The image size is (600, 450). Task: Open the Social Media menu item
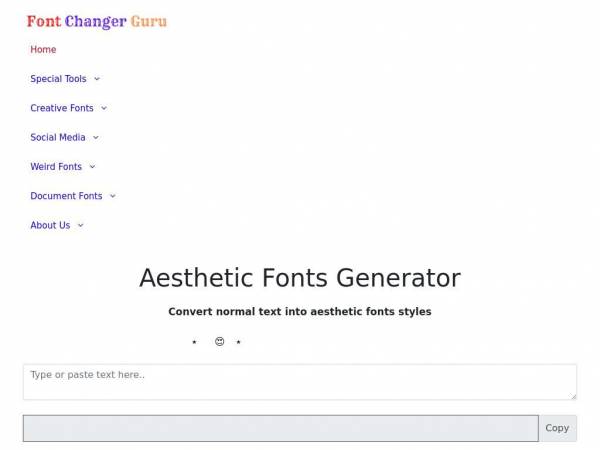[58, 137]
